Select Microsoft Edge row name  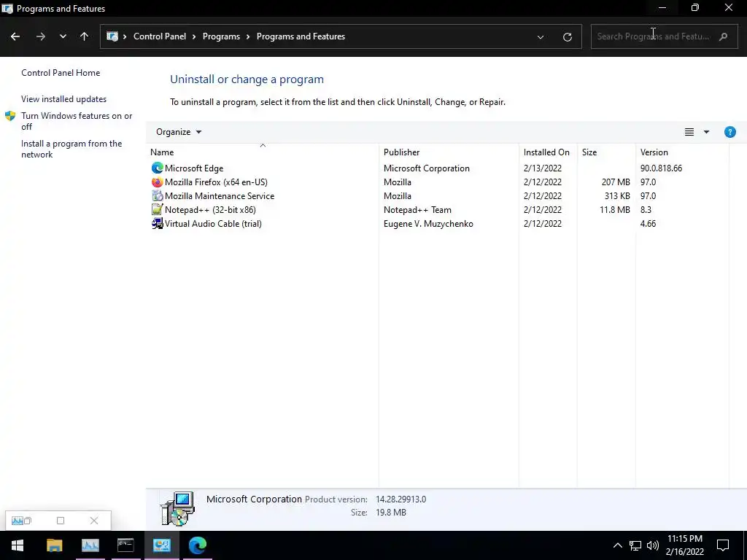(x=194, y=168)
